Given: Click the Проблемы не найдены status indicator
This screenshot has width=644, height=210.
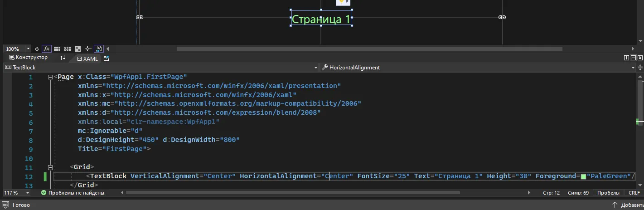Looking at the screenshot, I should (73, 193).
